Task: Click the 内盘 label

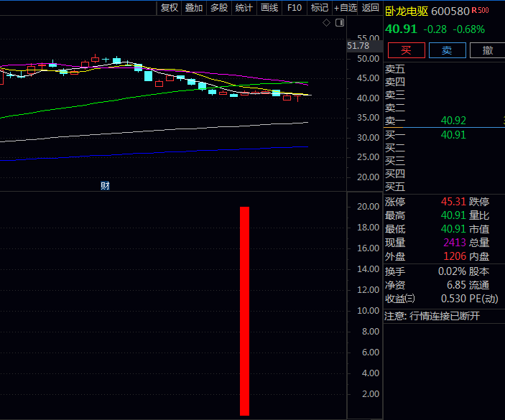Action: coord(479,256)
